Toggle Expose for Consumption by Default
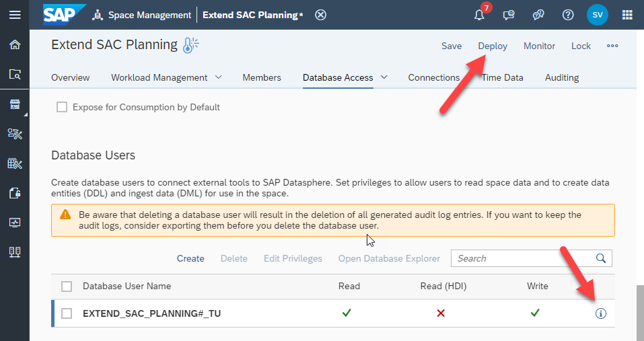The width and height of the screenshot is (644, 341). tap(62, 107)
